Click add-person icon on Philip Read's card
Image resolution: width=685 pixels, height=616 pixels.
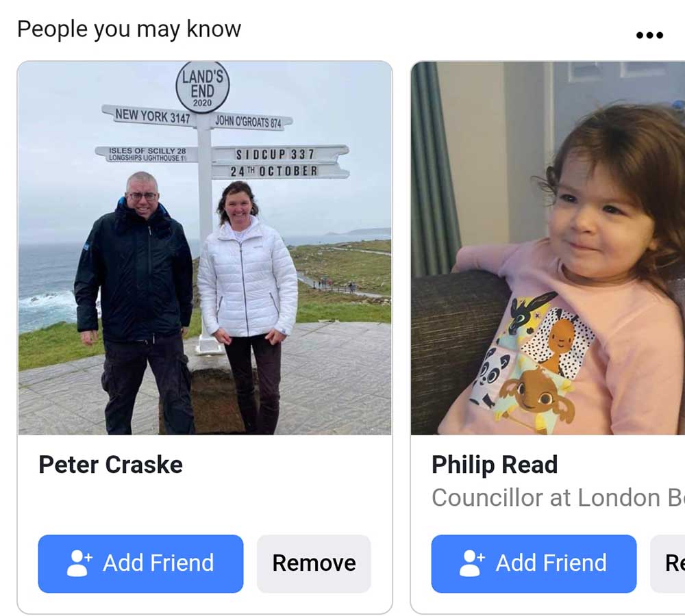(x=472, y=563)
